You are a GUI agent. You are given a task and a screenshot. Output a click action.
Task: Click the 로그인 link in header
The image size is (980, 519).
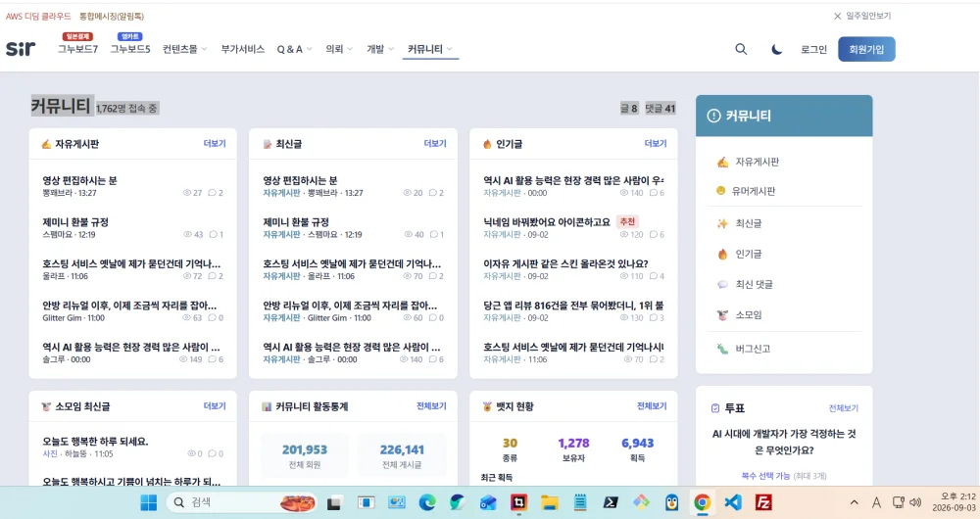[x=813, y=49]
